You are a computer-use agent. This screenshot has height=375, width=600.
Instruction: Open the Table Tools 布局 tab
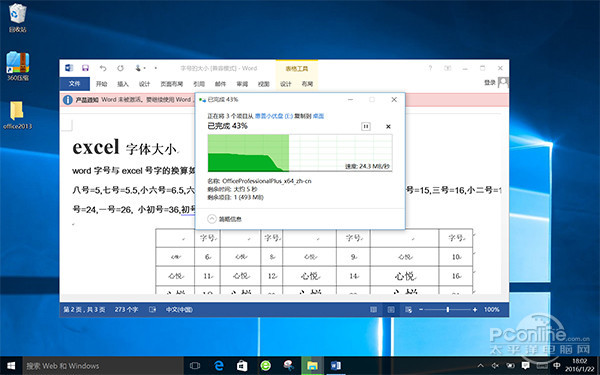[307, 84]
